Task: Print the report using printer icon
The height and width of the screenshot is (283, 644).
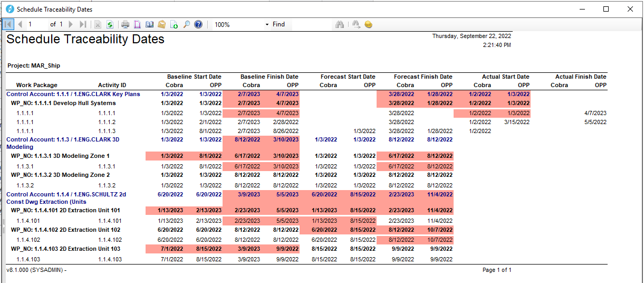Action: click(x=125, y=24)
